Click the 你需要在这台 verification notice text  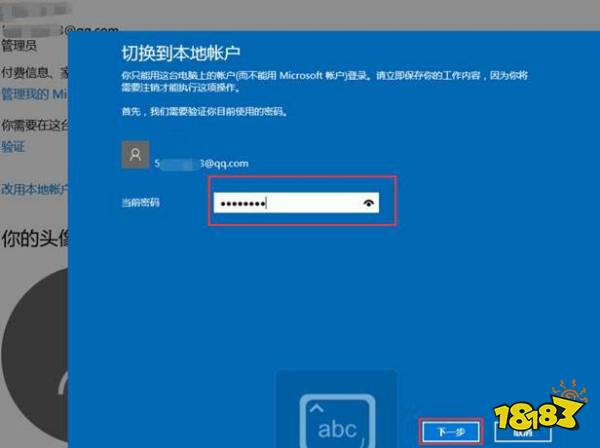33,126
